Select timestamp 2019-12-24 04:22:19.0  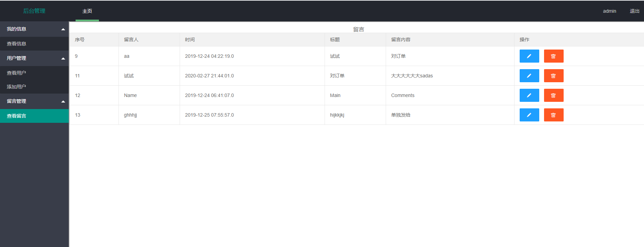(x=210, y=56)
